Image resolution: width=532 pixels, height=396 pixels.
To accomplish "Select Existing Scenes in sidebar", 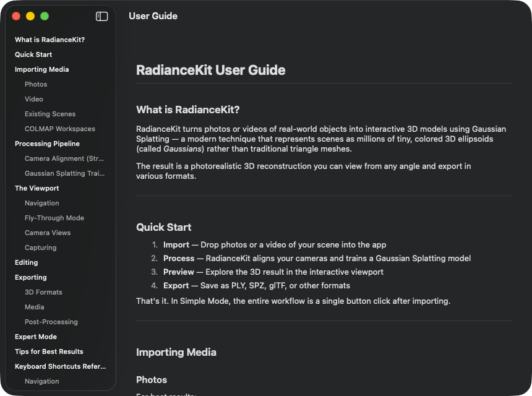I will pyautogui.click(x=50, y=114).
